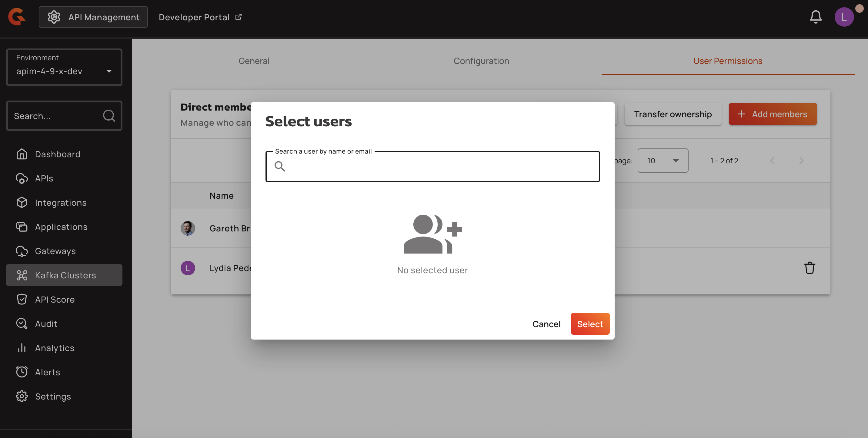The height and width of the screenshot is (438, 868).
Task: Click the Gravitee logo icon
Action: [17, 17]
